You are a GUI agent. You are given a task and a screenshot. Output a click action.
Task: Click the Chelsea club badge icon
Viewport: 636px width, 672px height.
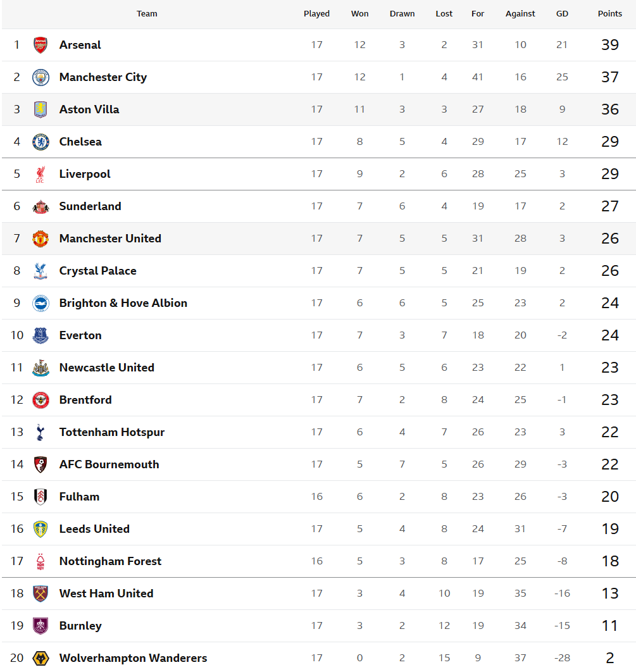[41, 142]
